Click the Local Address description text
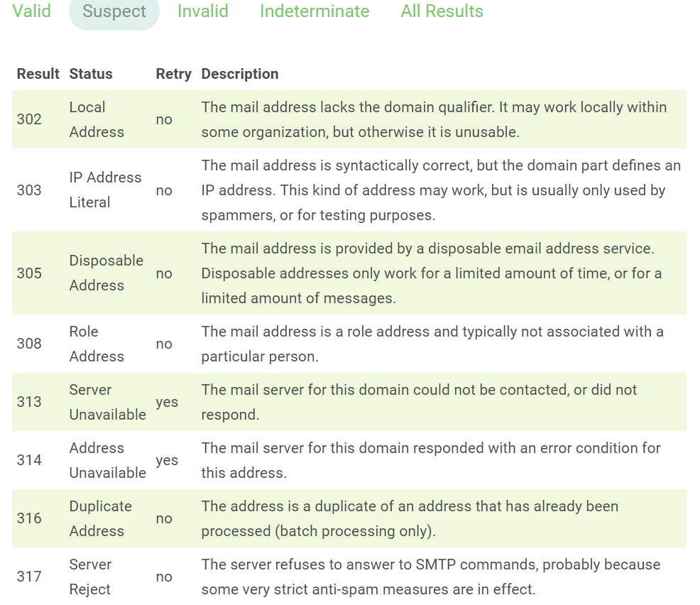Image resolution: width=700 pixels, height=605 pixels. coord(433,119)
